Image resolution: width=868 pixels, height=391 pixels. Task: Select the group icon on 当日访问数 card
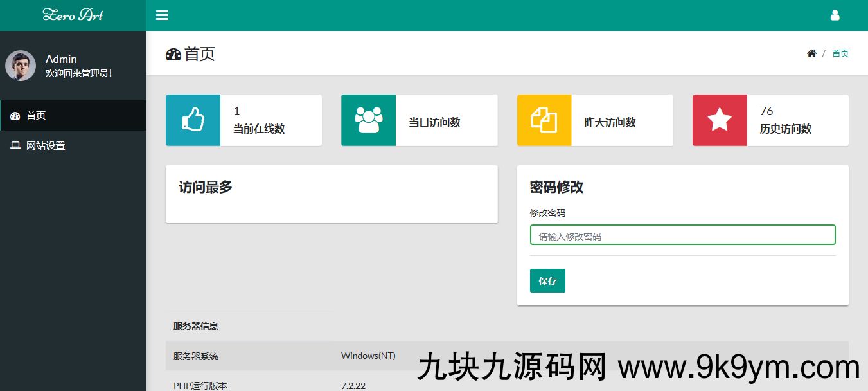coord(368,120)
